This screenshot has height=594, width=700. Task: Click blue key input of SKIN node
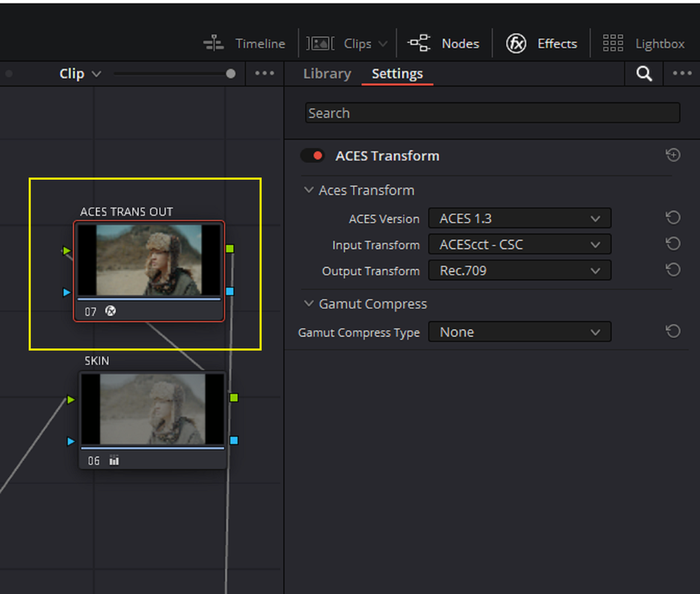71,441
